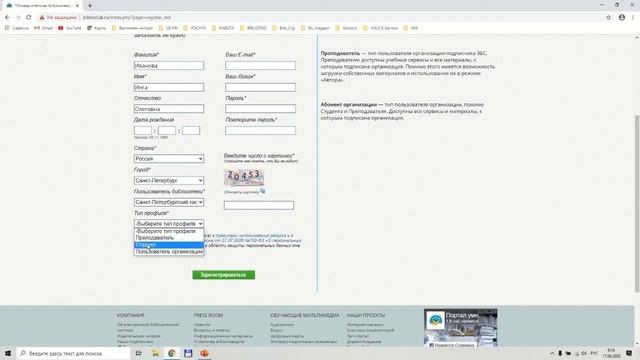640x360 pixels.
Task: Open the Chrome profile avatar icon
Action: coord(622,18)
